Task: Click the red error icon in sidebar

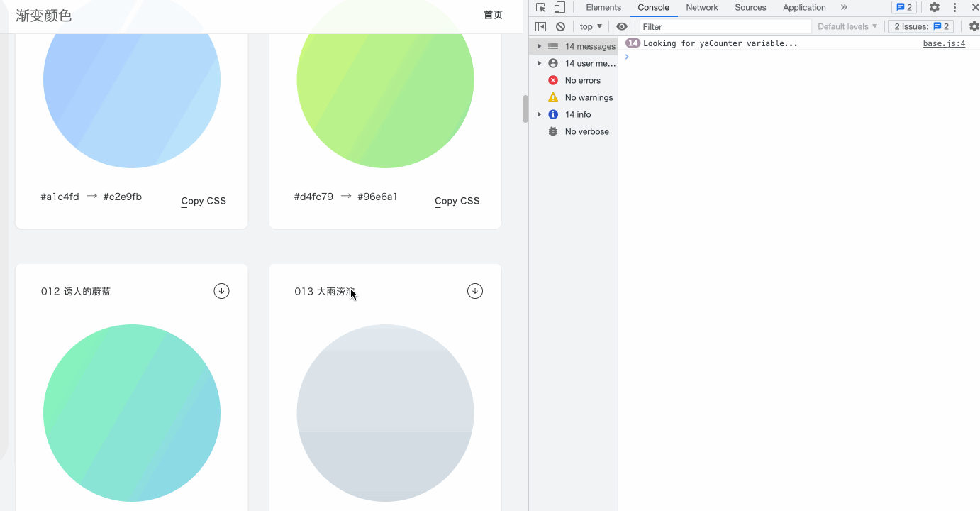Action: 553,80
